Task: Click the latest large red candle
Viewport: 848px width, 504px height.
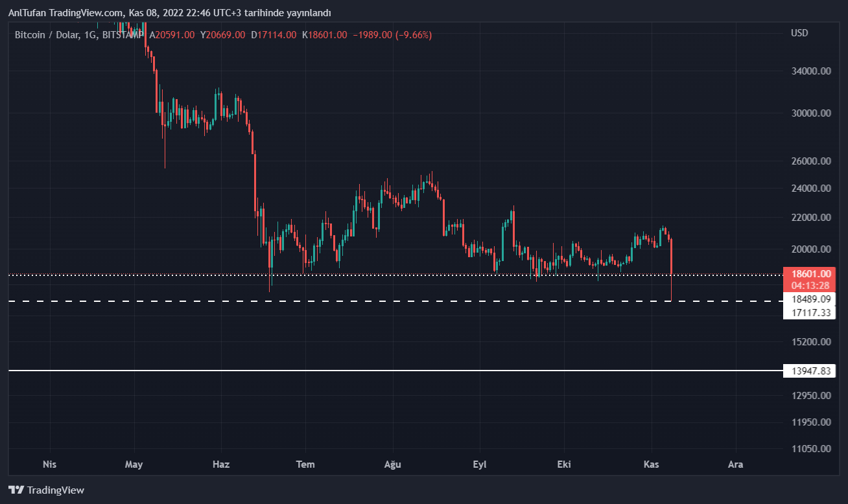Action: tap(671, 256)
